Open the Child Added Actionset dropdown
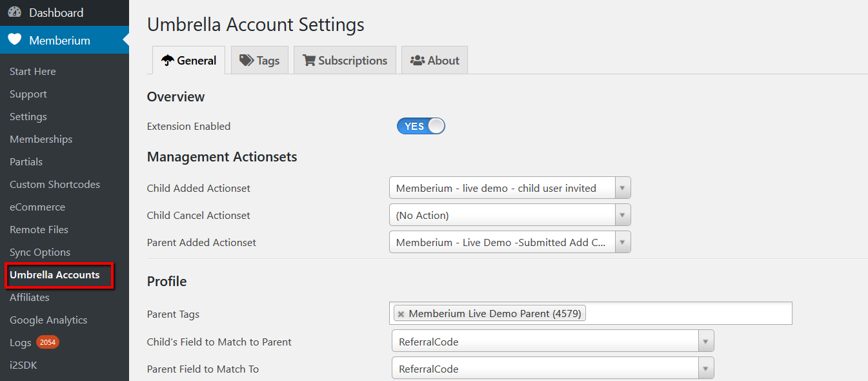The height and width of the screenshot is (381, 868). coord(510,188)
